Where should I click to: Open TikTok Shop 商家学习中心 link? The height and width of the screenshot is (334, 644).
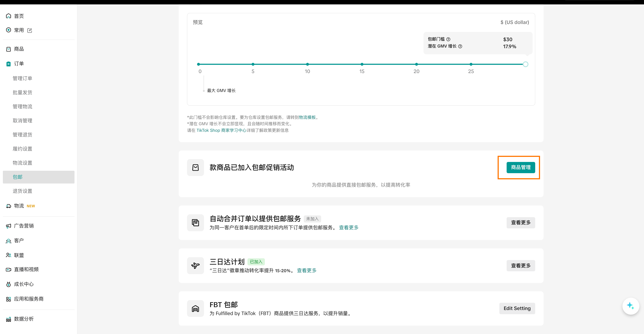point(221,130)
